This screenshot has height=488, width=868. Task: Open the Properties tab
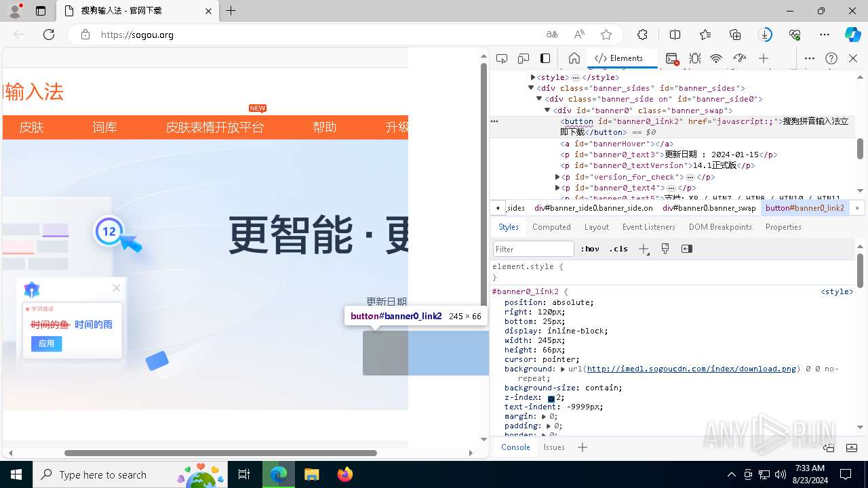[783, 227]
